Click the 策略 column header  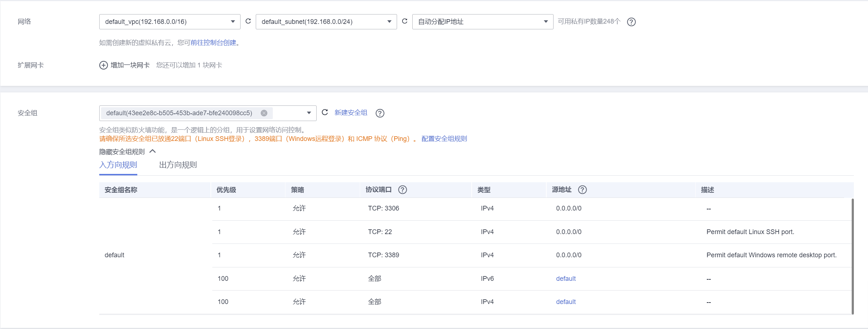(x=297, y=190)
